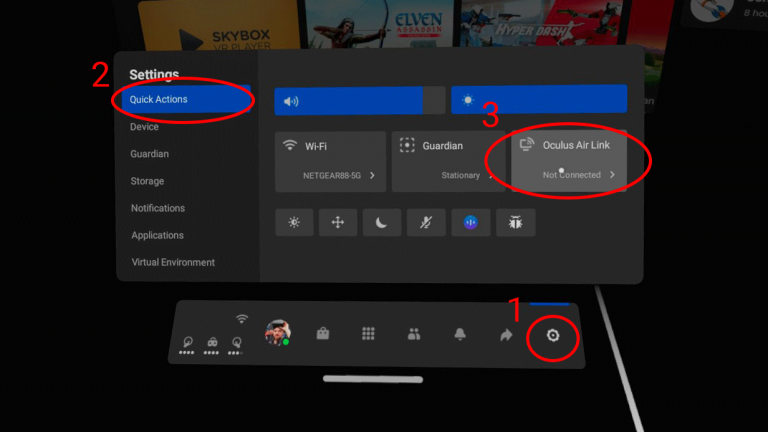The height and width of the screenshot is (432, 768).
Task: Click the bug report icon
Action: tap(516, 223)
